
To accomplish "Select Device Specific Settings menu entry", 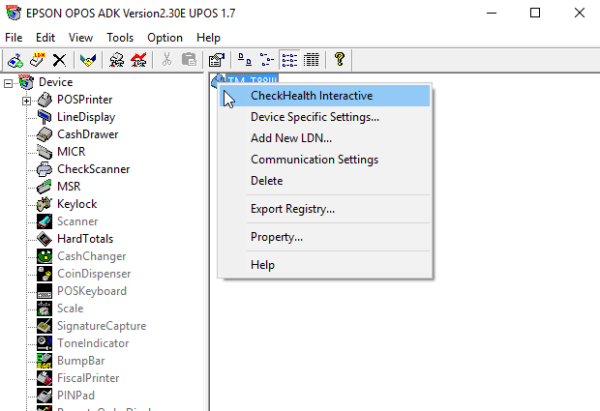I will coord(314,117).
